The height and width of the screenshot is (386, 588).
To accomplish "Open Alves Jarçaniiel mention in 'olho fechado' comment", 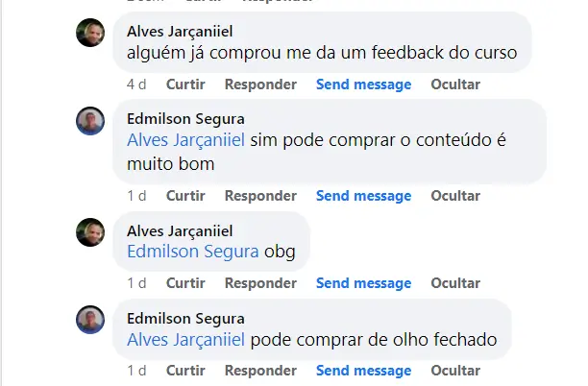I will coord(186,340).
